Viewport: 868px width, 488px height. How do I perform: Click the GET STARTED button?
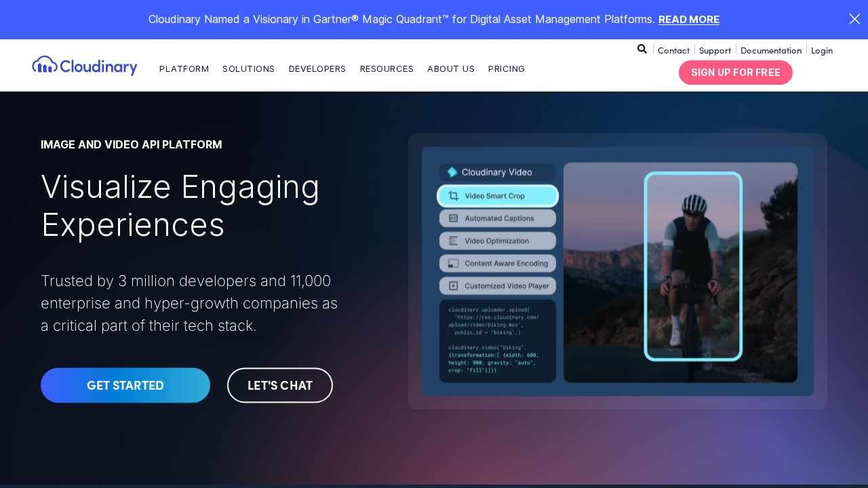pos(125,385)
